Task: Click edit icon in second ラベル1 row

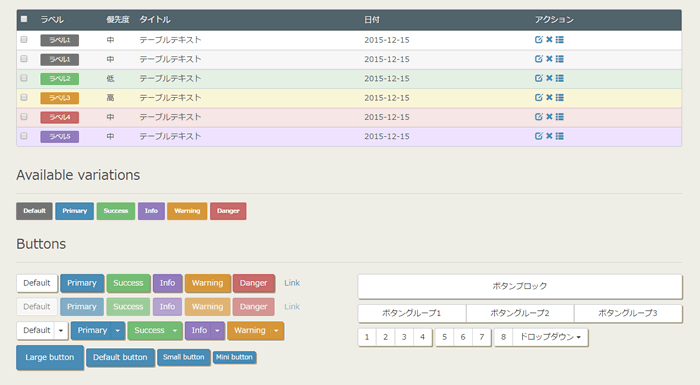Action: (538, 59)
